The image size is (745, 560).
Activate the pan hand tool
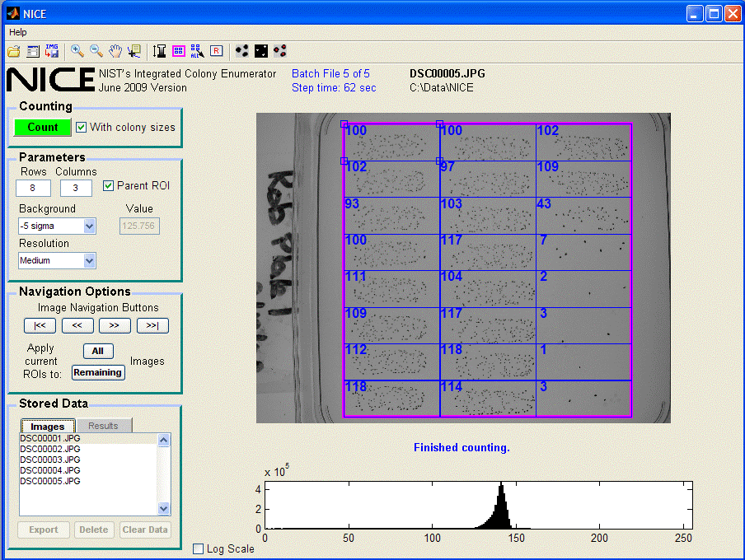click(x=115, y=51)
